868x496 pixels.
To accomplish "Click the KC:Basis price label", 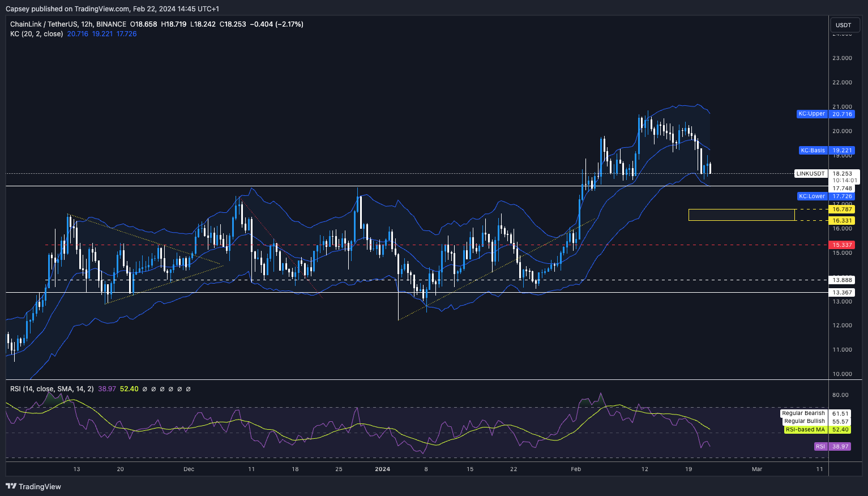I will 813,151.
